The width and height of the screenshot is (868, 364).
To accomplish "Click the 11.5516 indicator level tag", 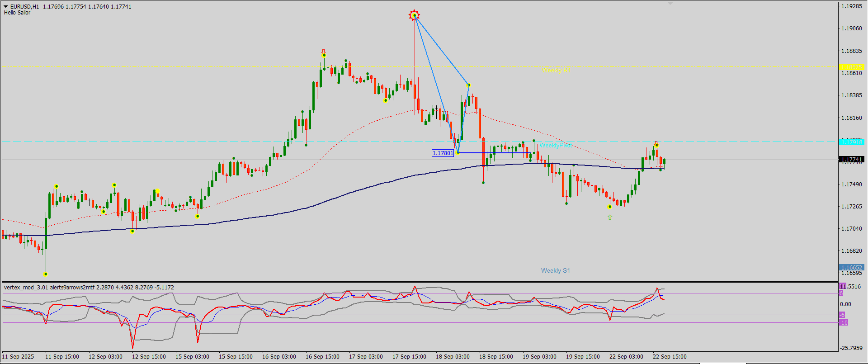I will point(850,287).
